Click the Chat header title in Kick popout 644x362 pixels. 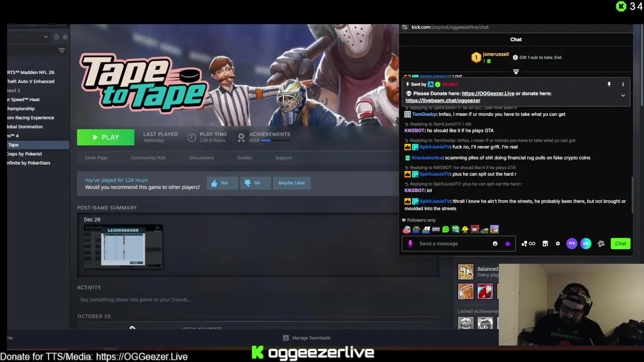[x=516, y=40]
